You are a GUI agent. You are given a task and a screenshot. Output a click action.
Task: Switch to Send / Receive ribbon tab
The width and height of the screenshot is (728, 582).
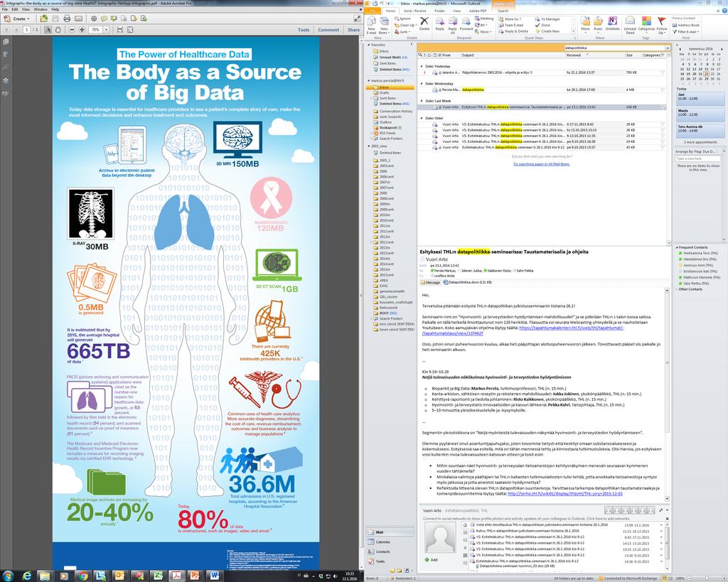[414, 11]
